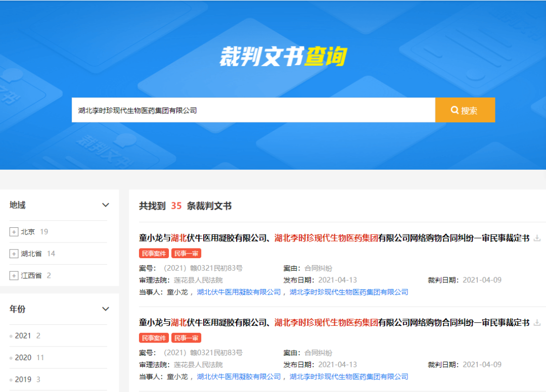Screen dimensions: 546x392
Task: Select the 民事一审 badge under second result
Action: coord(186,337)
